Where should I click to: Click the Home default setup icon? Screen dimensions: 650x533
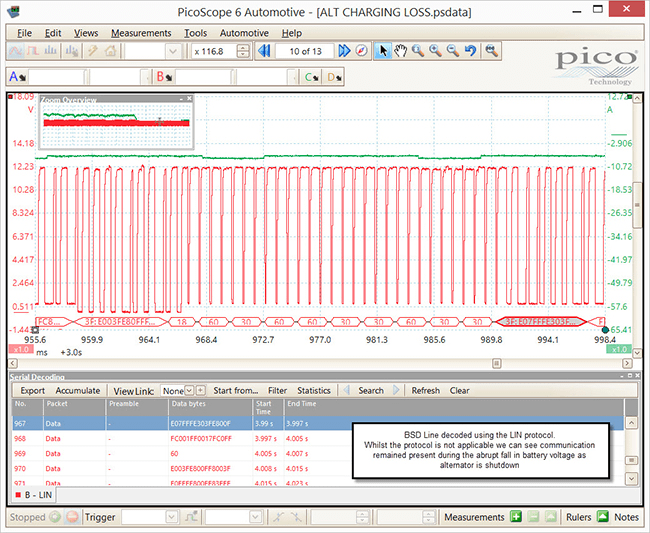point(110,51)
